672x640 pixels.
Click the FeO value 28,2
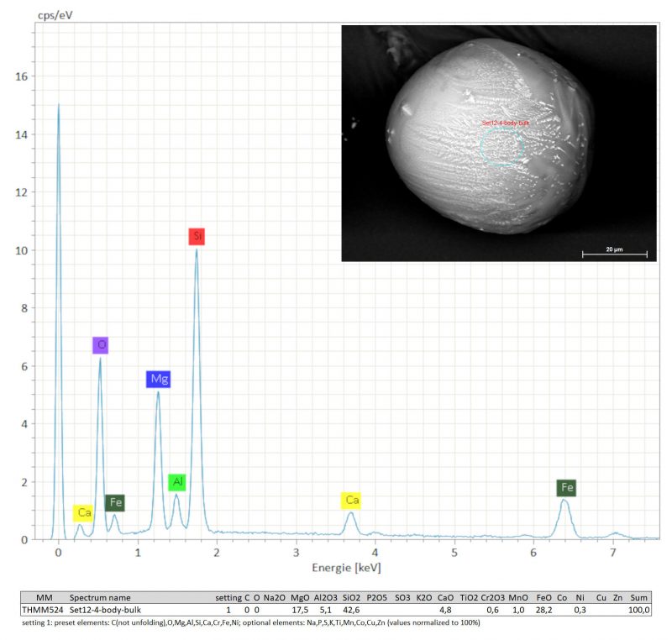[545, 610]
